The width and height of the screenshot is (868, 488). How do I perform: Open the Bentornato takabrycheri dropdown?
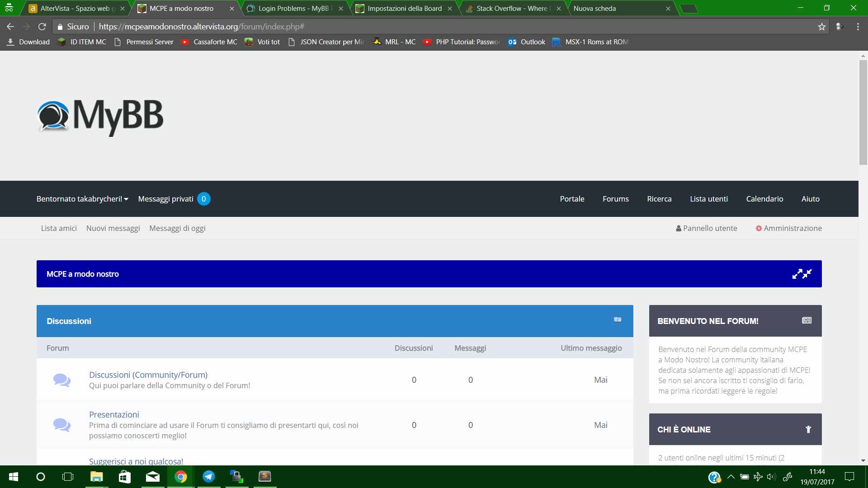click(82, 199)
